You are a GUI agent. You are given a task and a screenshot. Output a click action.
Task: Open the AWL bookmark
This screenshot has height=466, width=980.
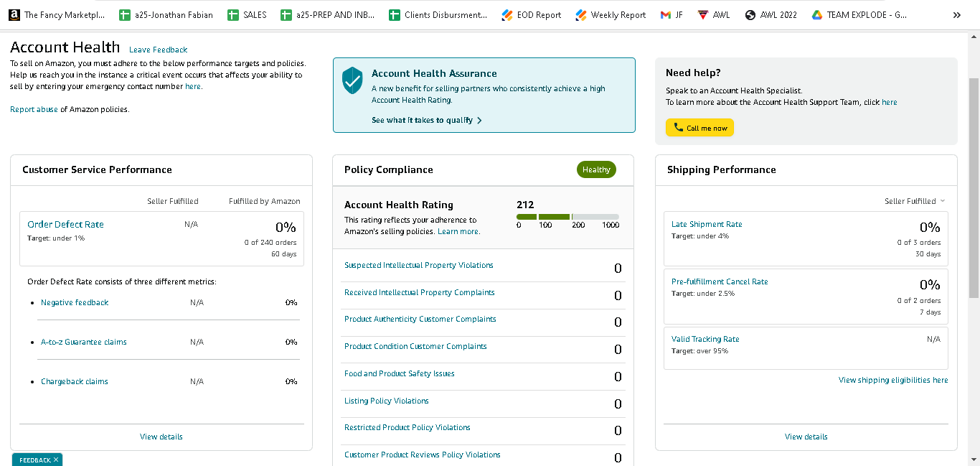click(x=714, y=14)
